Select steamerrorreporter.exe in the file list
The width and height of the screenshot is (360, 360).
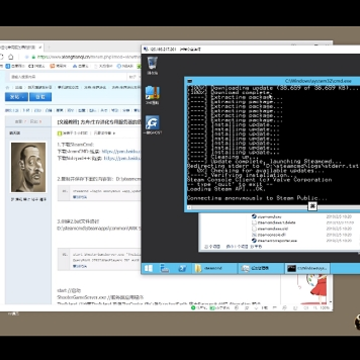click(x=274, y=240)
